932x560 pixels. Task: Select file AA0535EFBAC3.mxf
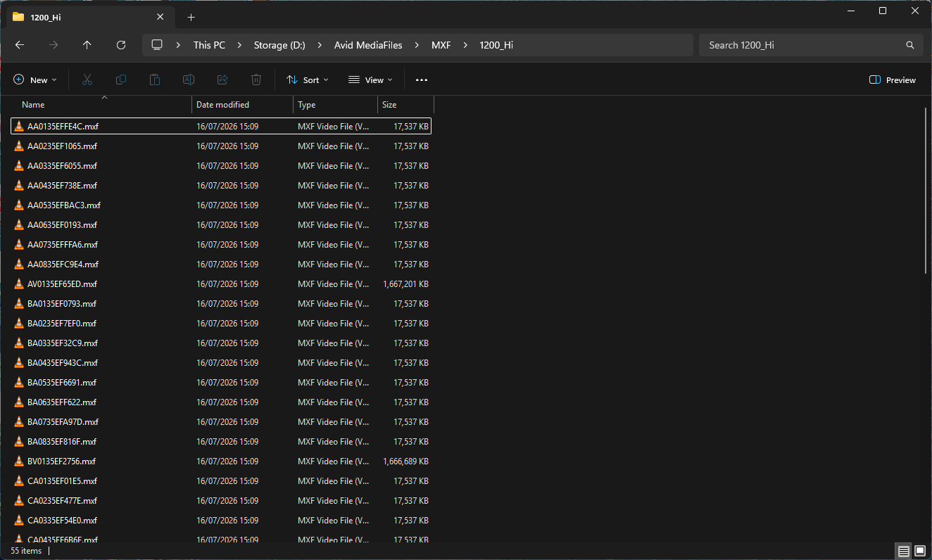point(221,205)
